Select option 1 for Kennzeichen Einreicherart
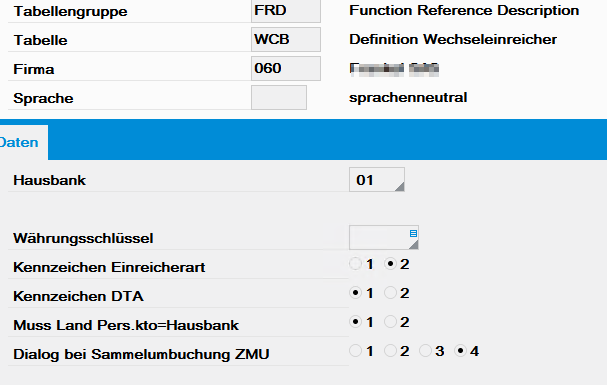Viewport: 607px width, 385px height. tap(355, 264)
